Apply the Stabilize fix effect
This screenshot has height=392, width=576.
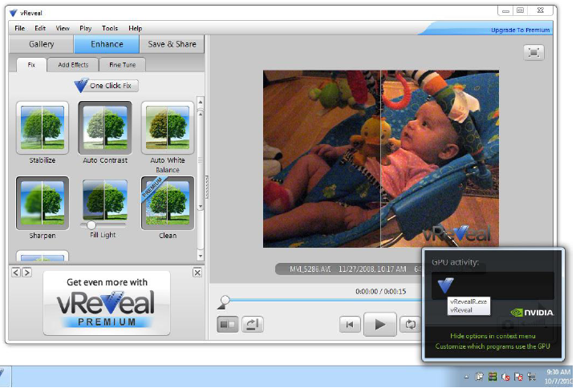[43, 127]
